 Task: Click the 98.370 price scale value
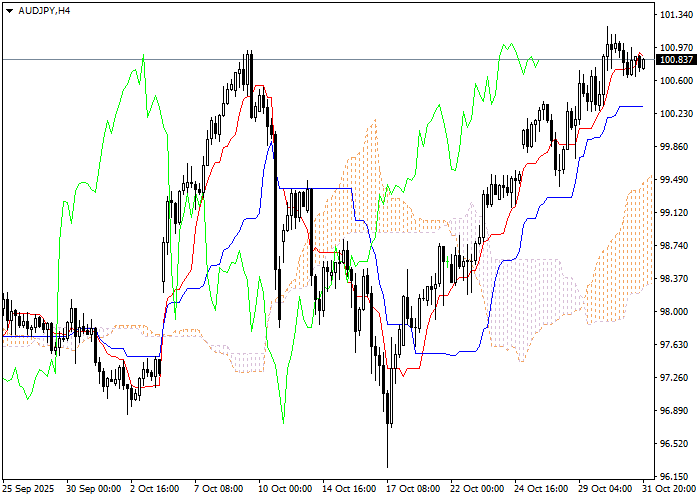tap(676, 279)
